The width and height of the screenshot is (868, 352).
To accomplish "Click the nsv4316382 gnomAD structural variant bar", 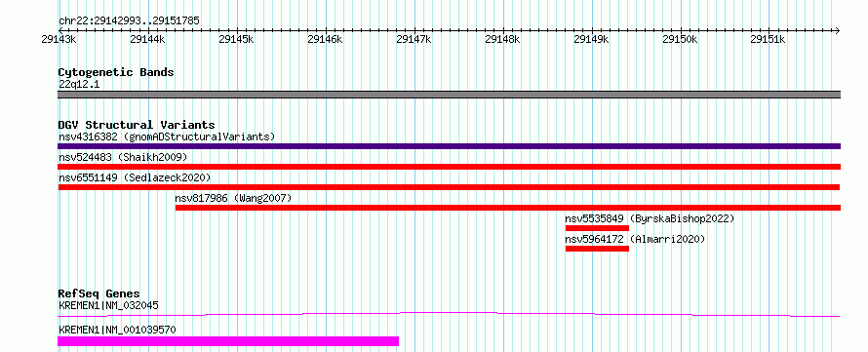I will point(449,146).
